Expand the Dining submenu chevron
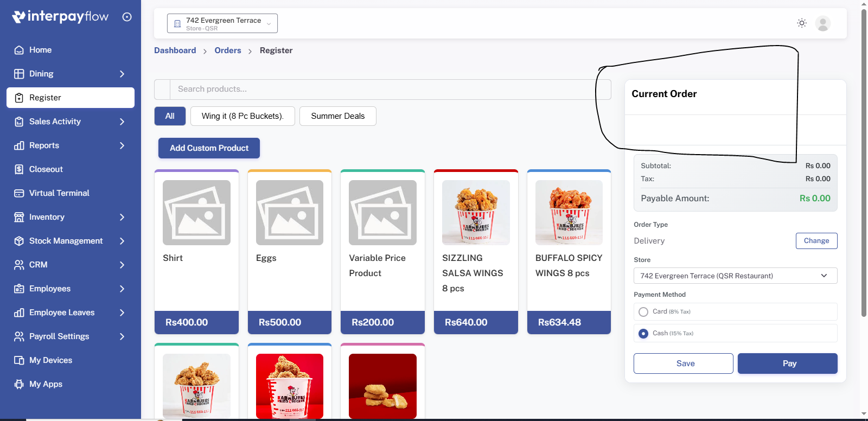This screenshot has width=868, height=421. 122,74
